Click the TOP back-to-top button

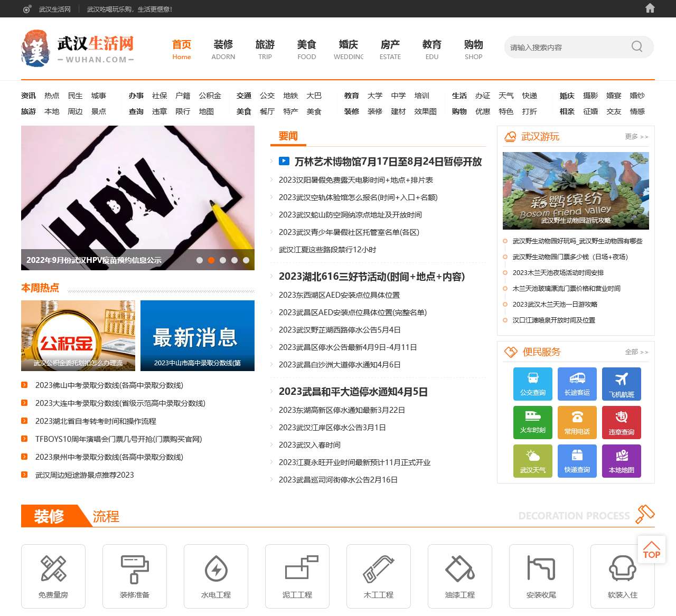click(x=651, y=549)
